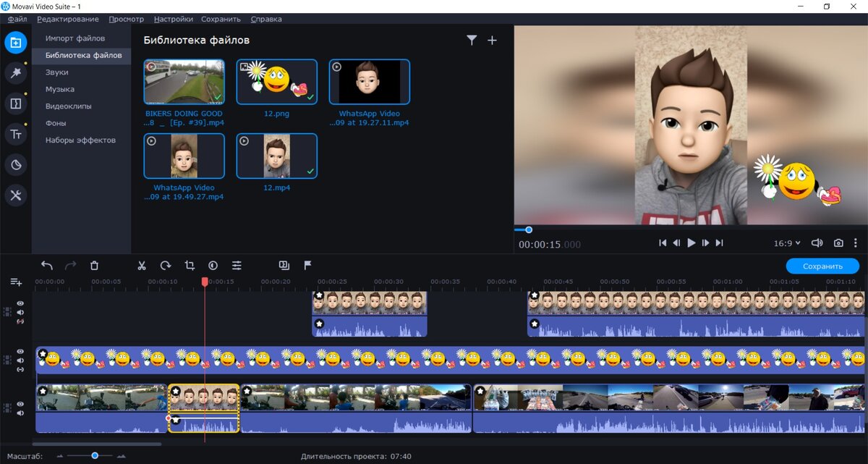The width and height of the screenshot is (868, 464).
Task: Step one frame forward
Action: coord(705,243)
